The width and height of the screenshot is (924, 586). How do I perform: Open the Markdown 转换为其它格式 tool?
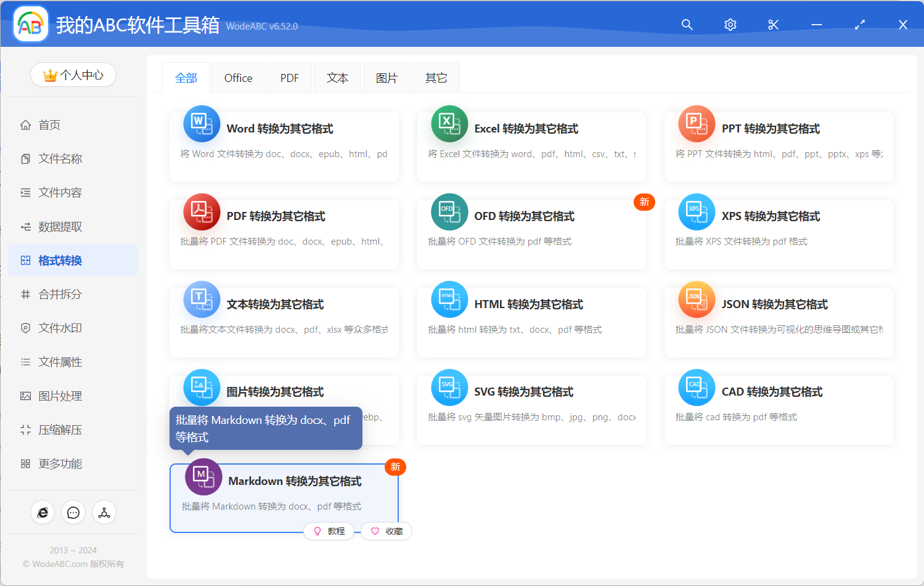click(x=284, y=493)
